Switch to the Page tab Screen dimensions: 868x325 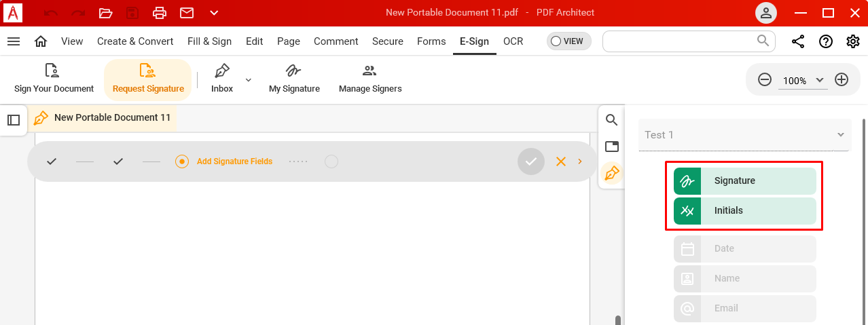(289, 41)
